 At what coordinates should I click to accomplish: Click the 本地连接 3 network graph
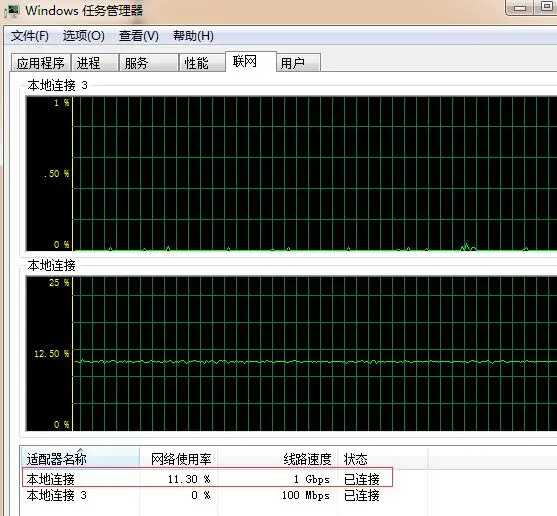tap(291, 174)
